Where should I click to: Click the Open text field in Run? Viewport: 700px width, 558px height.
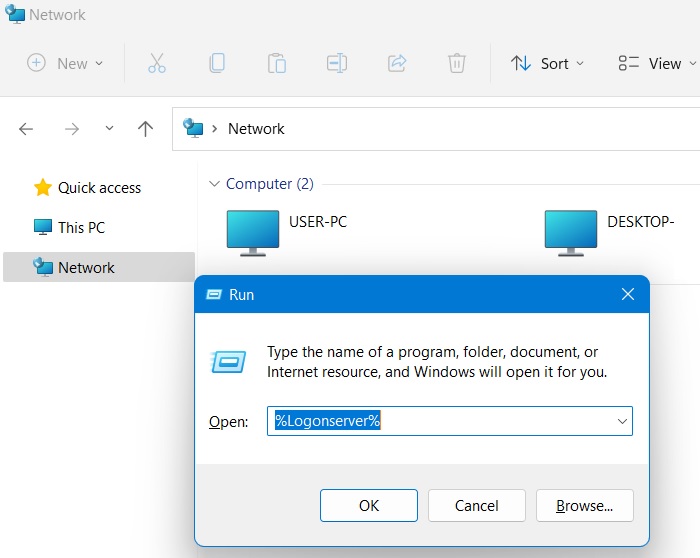[x=450, y=421]
